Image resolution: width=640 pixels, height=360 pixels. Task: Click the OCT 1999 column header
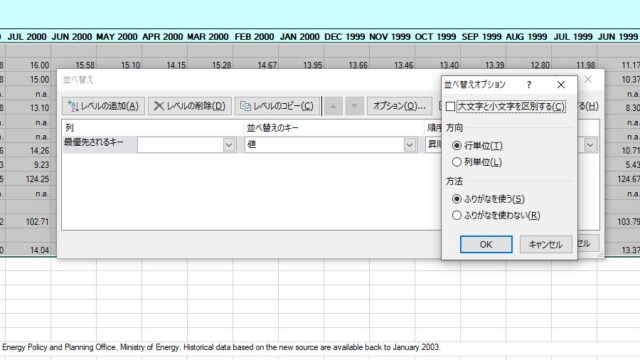tap(435, 37)
